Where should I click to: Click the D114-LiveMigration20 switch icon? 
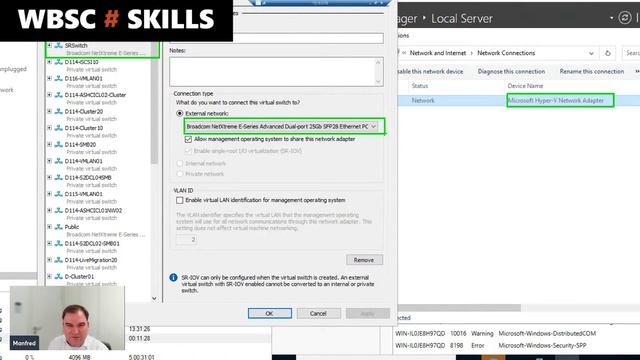coord(58,260)
